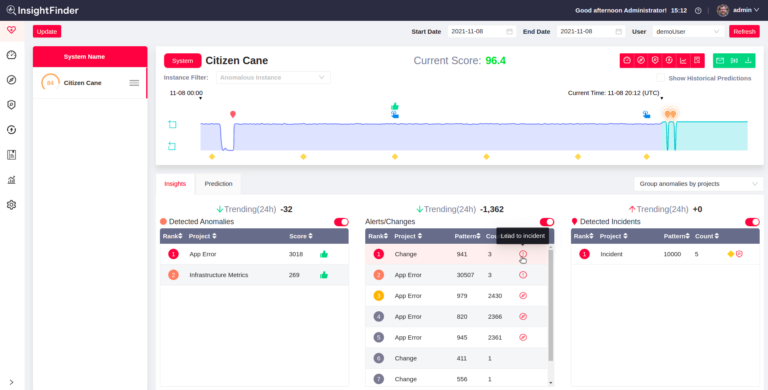Click the InsightFinder logo
Viewport: 768px width, 390px height.
(42, 10)
